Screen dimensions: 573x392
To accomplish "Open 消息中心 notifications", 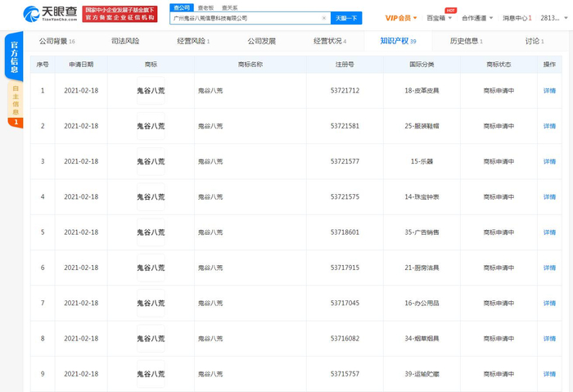I will (516, 18).
